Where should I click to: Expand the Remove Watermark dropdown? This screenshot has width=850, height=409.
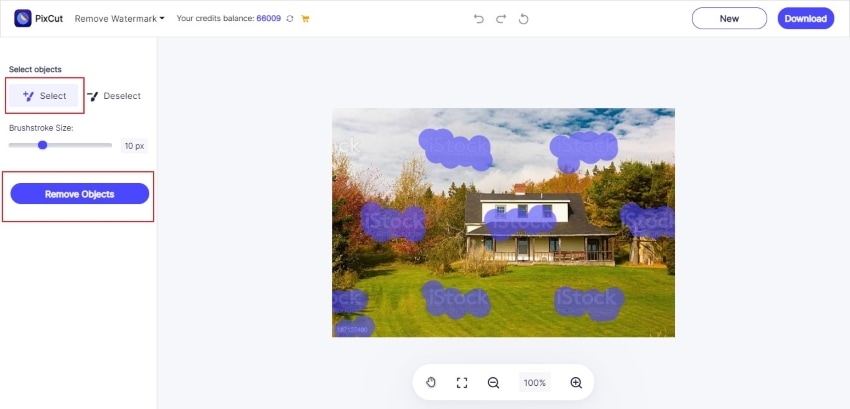[119, 18]
